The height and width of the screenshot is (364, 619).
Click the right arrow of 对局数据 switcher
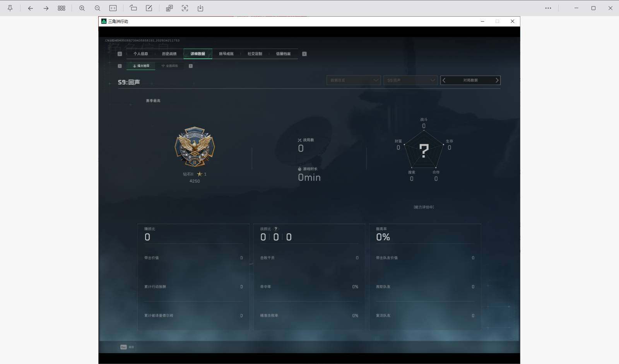[497, 80]
